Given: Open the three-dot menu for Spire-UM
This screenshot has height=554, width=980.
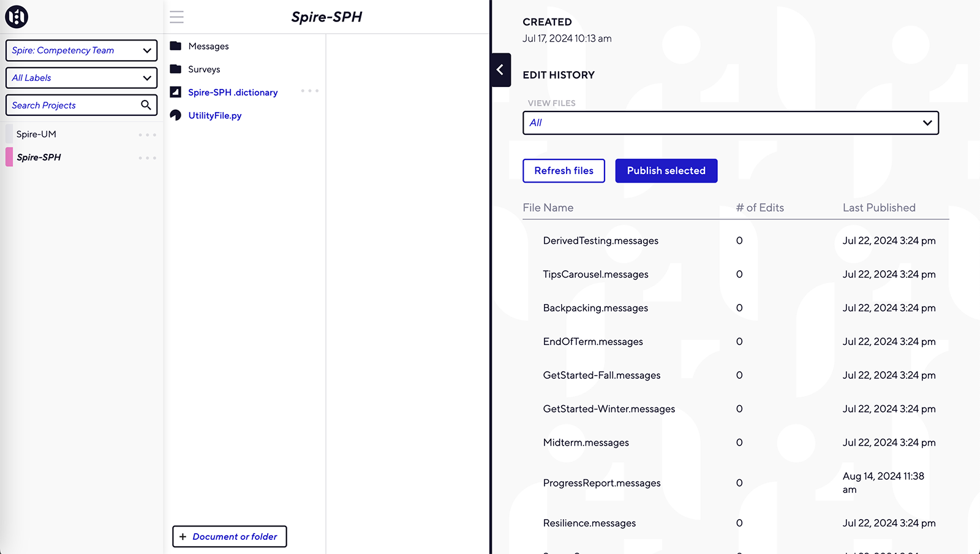Looking at the screenshot, I should pos(147,135).
